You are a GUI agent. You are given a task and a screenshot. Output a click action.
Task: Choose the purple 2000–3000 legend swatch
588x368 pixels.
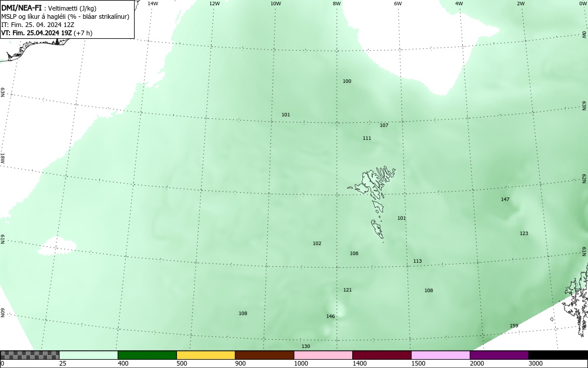point(499,355)
